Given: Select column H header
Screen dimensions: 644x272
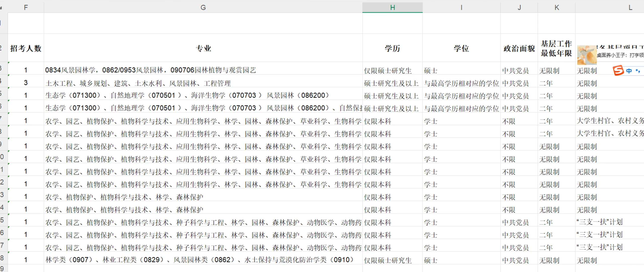Looking at the screenshot, I should (x=392, y=8).
